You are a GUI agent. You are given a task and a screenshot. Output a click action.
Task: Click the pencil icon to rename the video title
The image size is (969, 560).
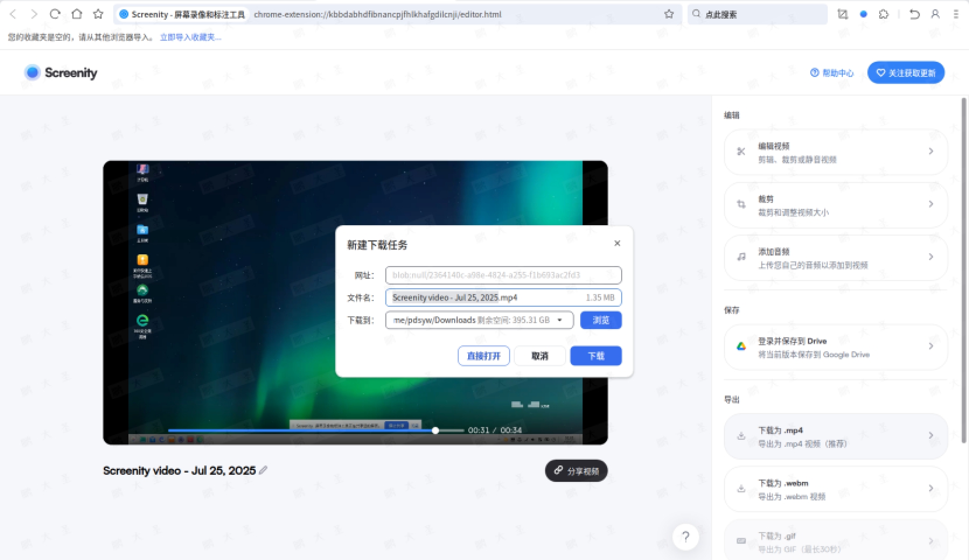264,470
